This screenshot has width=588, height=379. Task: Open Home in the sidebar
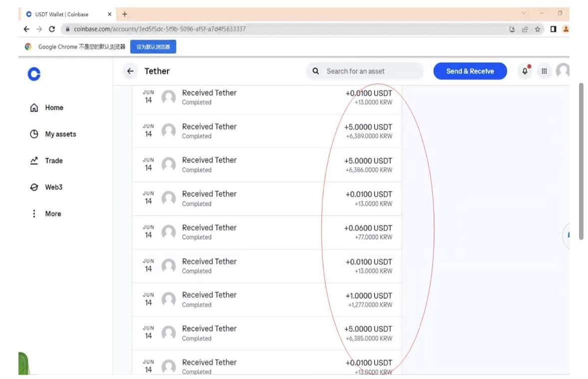[x=47, y=108]
